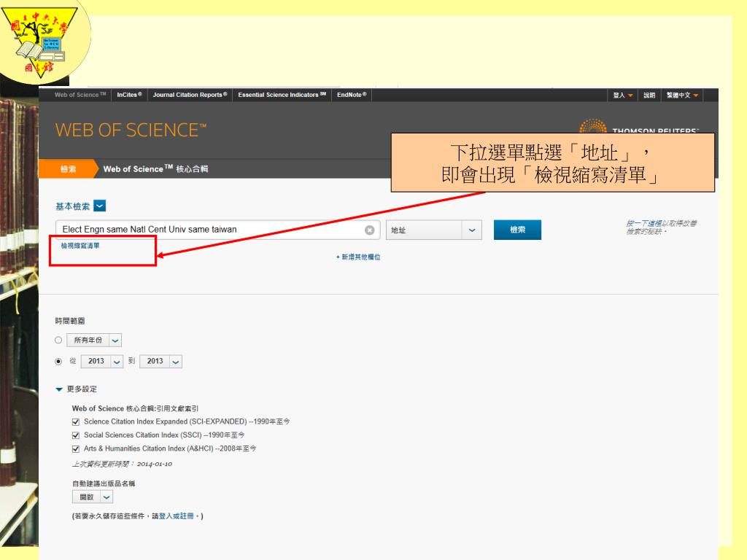Click the 時間範圍 label
This screenshot has width=747, height=560.
pyautogui.click(x=70, y=321)
